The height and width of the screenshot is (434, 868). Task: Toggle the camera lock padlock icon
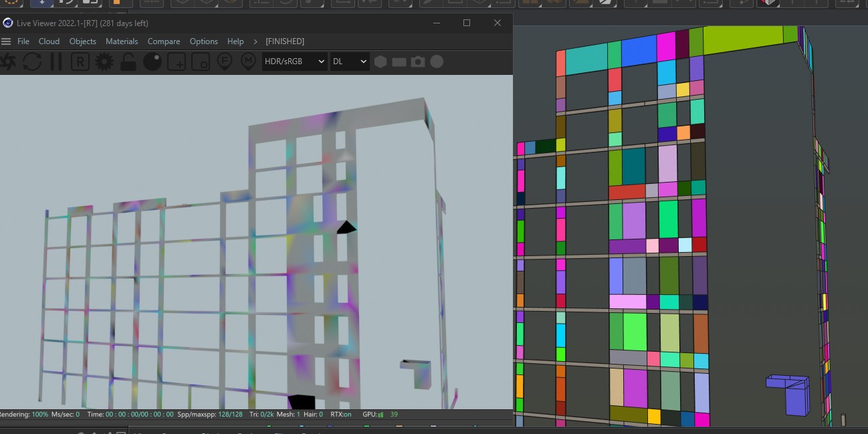point(128,62)
